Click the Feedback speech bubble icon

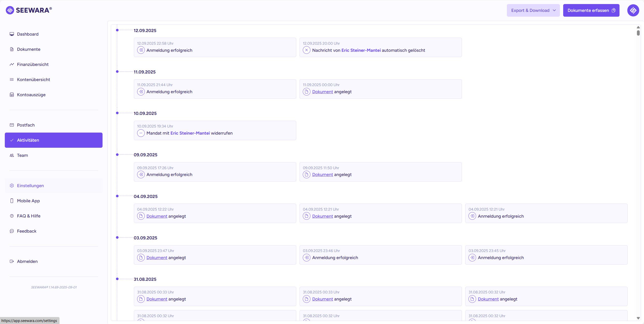click(x=12, y=231)
